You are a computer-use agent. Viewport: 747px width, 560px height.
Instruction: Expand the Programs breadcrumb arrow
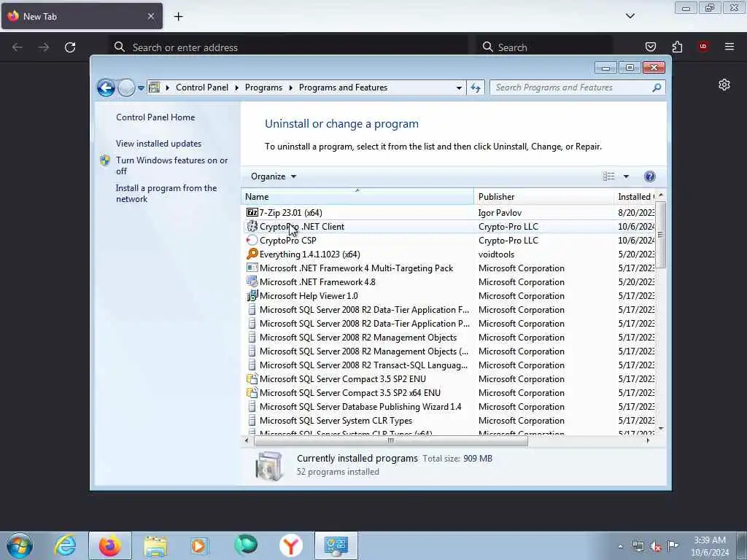[290, 87]
